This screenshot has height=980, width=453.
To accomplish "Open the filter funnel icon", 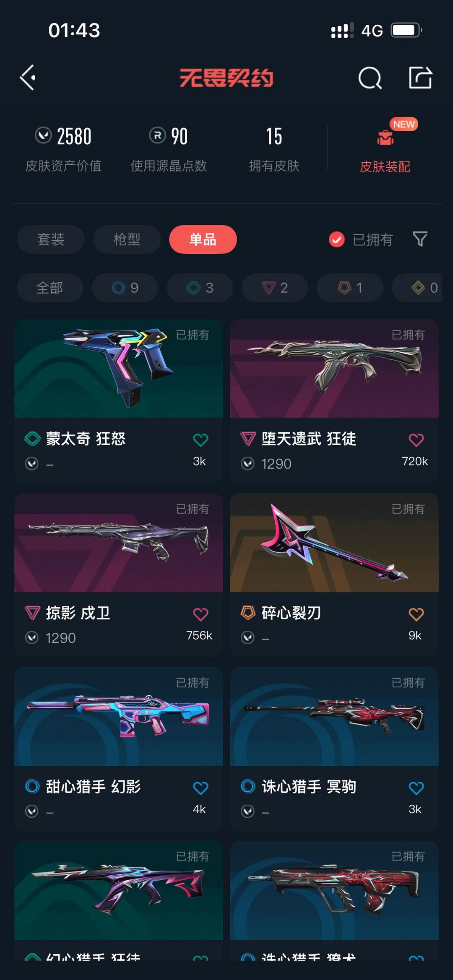I will click(420, 239).
